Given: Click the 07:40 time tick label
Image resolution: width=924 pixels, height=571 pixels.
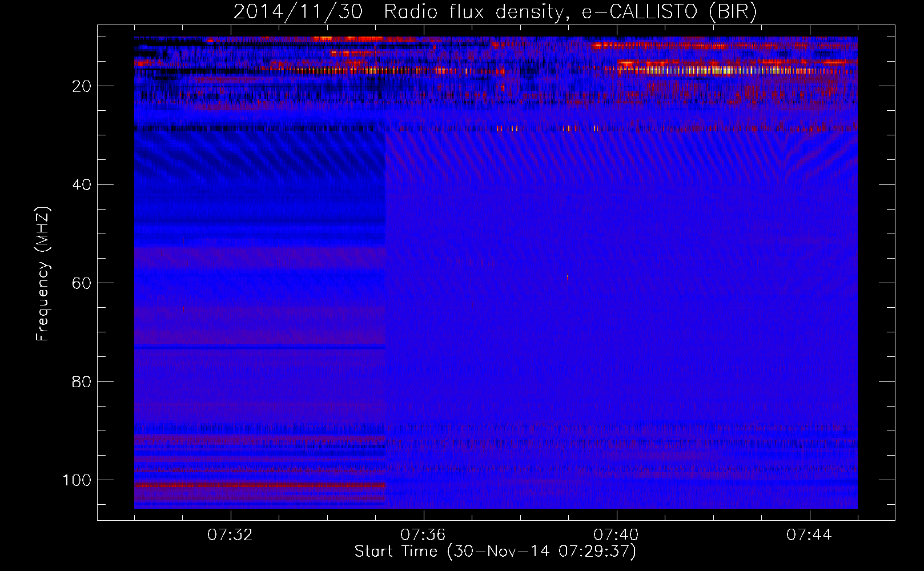Looking at the screenshot, I should click(x=616, y=534).
